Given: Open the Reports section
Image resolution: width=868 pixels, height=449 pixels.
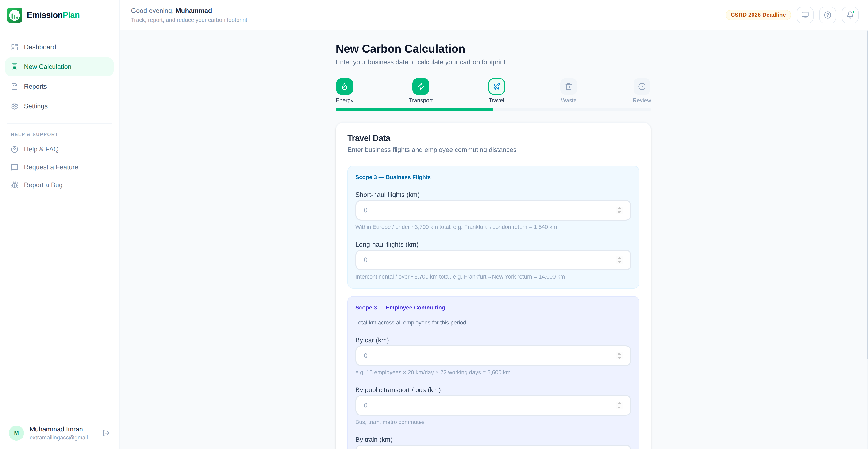Looking at the screenshot, I should coord(59,87).
